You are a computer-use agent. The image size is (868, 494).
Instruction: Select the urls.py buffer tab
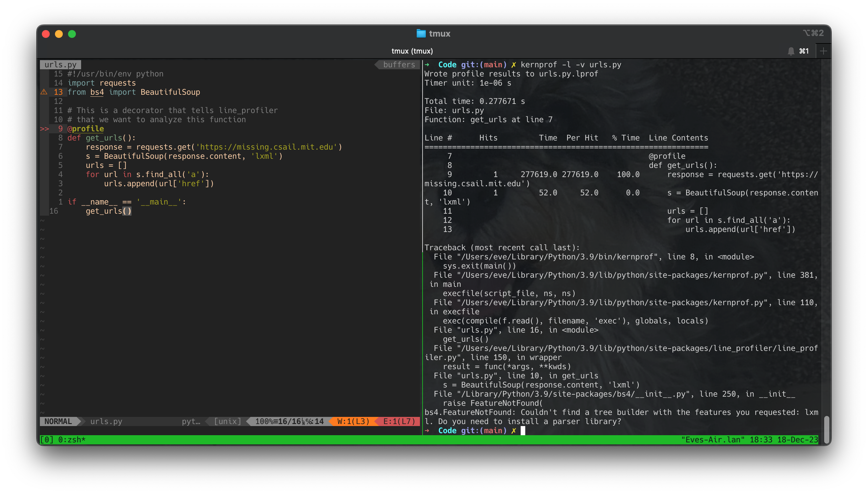[x=60, y=64]
